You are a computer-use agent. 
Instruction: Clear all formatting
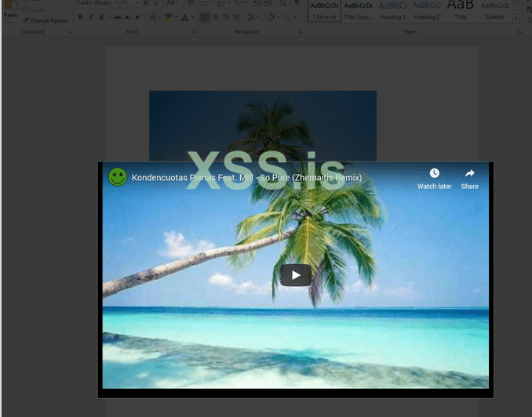click(191, 3)
